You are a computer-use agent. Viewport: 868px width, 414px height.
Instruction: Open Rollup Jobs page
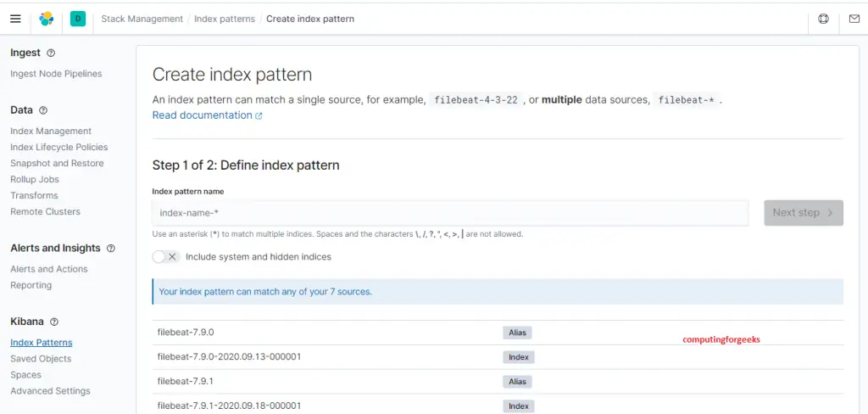34,180
